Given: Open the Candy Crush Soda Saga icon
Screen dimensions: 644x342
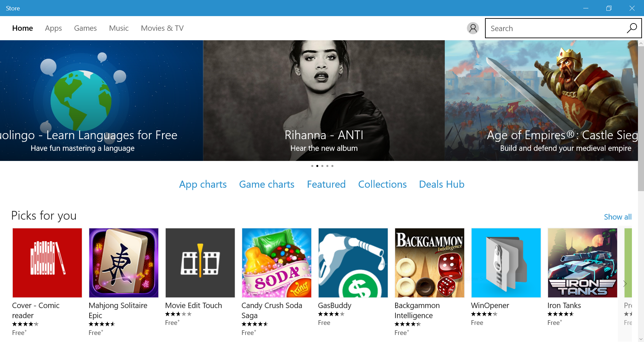Looking at the screenshot, I should coord(277,263).
